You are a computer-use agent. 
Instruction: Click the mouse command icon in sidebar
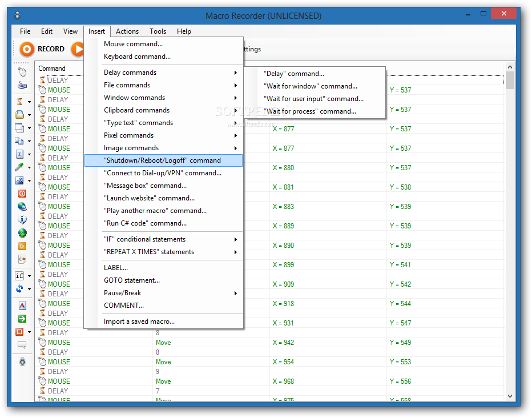click(22, 72)
